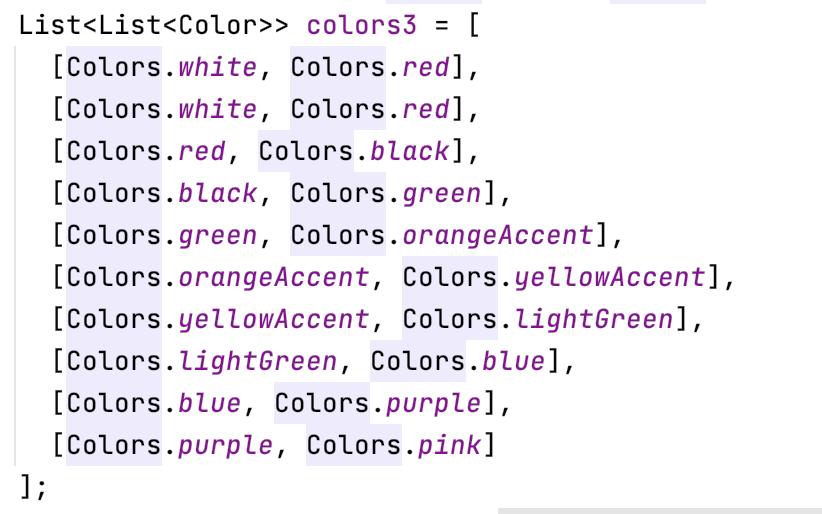This screenshot has height=514, width=822.
Task: Click lightGreen ending the yellowAccent, lightGreen pair
Action: click(594, 319)
